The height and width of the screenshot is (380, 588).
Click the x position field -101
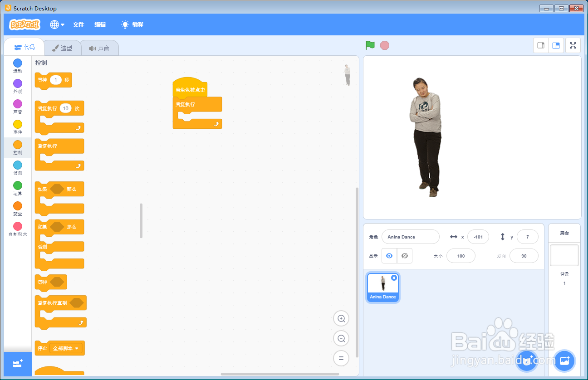click(x=478, y=237)
